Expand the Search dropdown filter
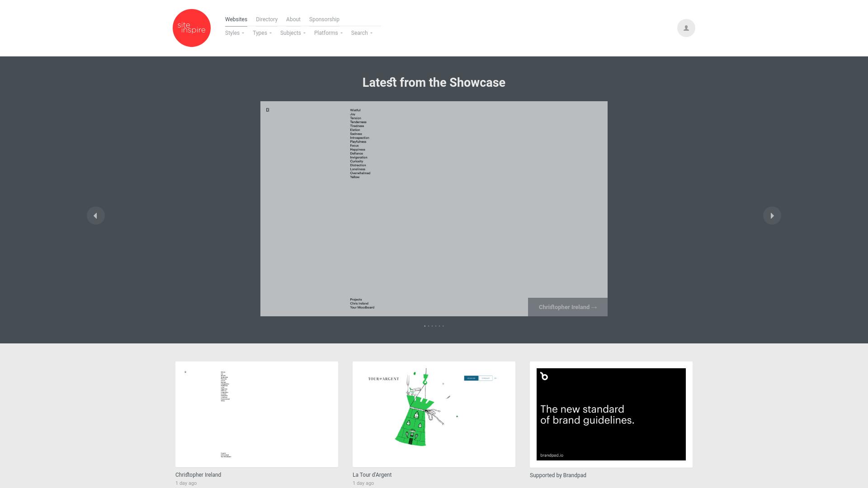 (x=361, y=33)
